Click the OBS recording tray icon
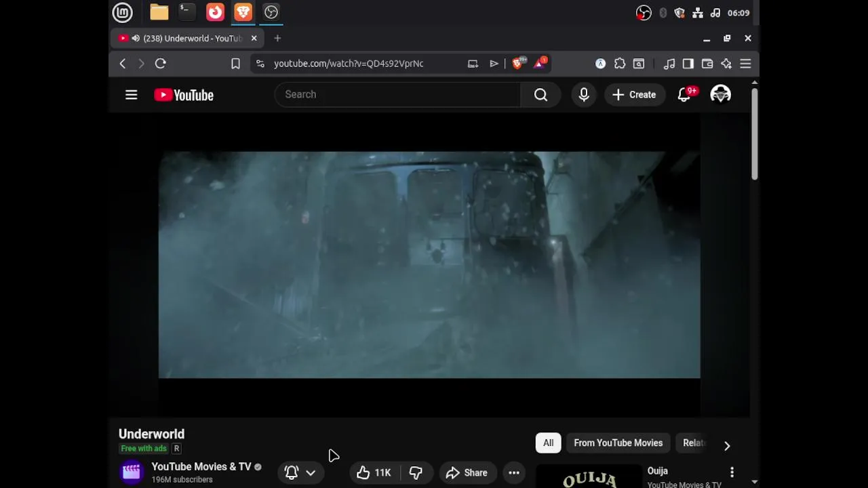 tap(644, 13)
